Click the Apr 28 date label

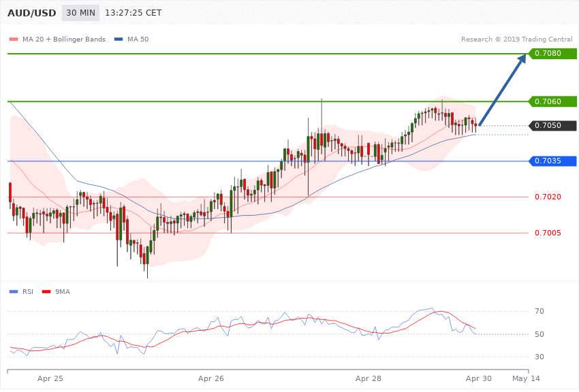pos(368,378)
